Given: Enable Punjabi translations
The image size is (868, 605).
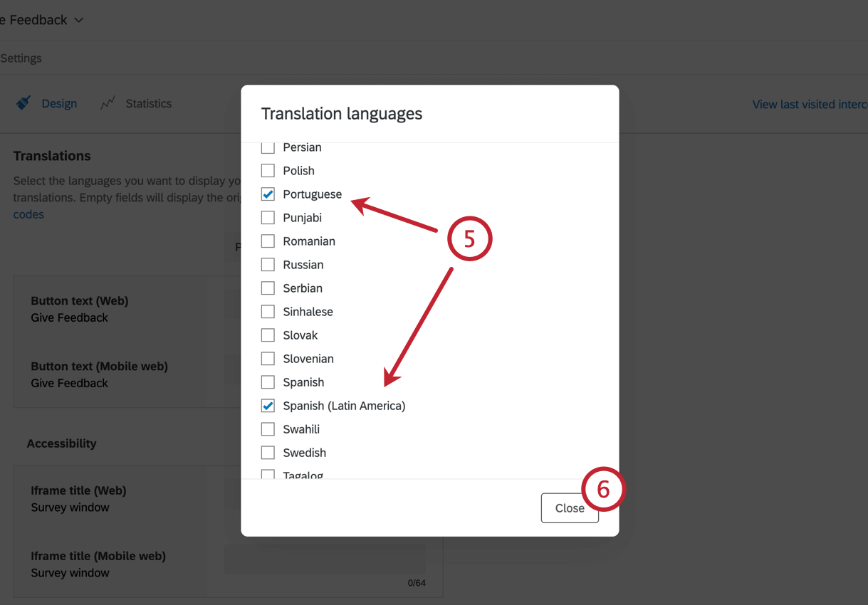Looking at the screenshot, I should tap(268, 217).
